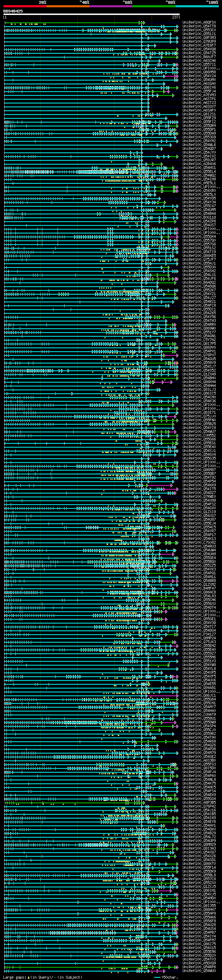Image resolution: width=222 pixels, height=980 pixels.
Task: Select the UniRef100_Q54WL6 hit name
Action: tap(199, 145)
